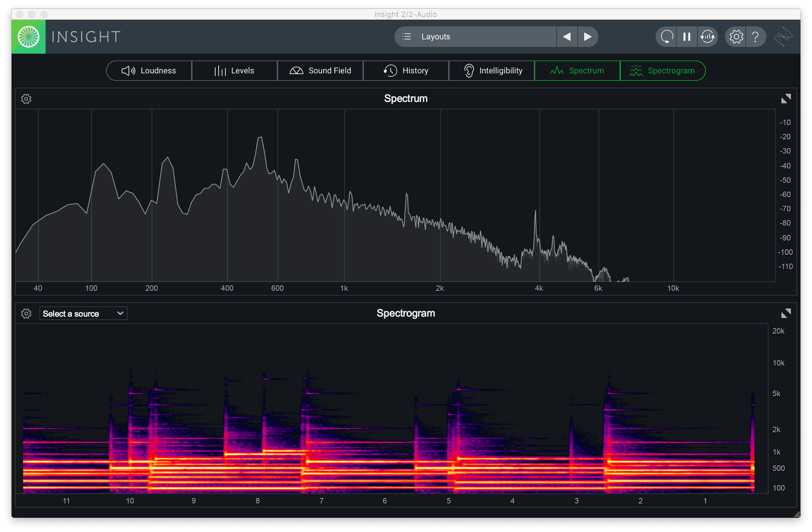Go to the next layout arrow
The image size is (812, 532).
(x=588, y=36)
